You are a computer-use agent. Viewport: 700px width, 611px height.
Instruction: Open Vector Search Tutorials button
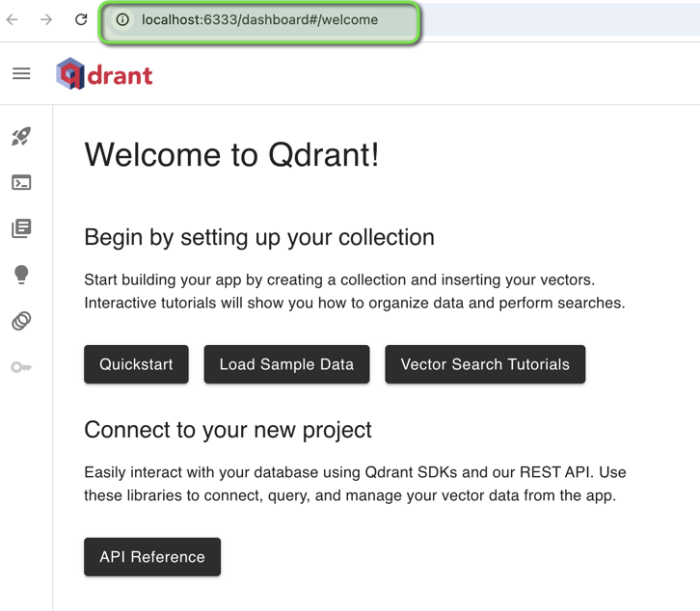coord(485,364)
